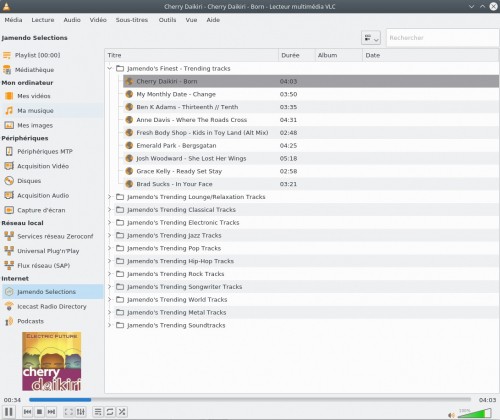Mute audio via speaker icon
Viewport: 500px width, 420px height.
451,415
